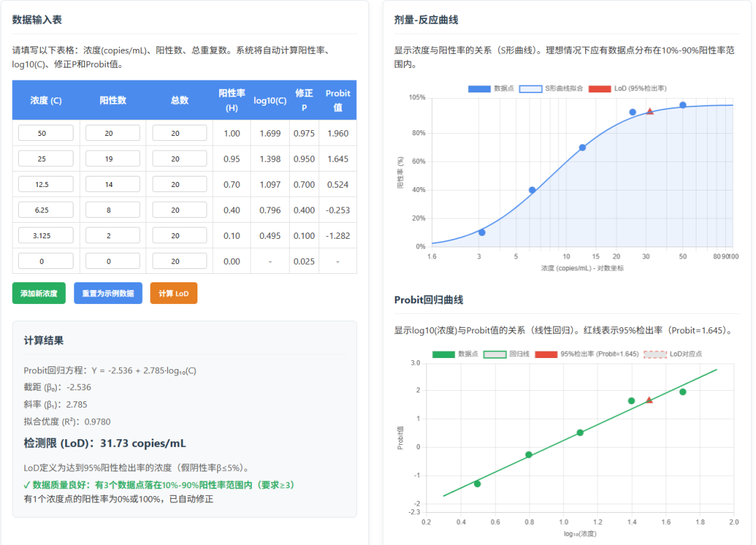Select the positive count field showing 14

[x=113, y=184]
